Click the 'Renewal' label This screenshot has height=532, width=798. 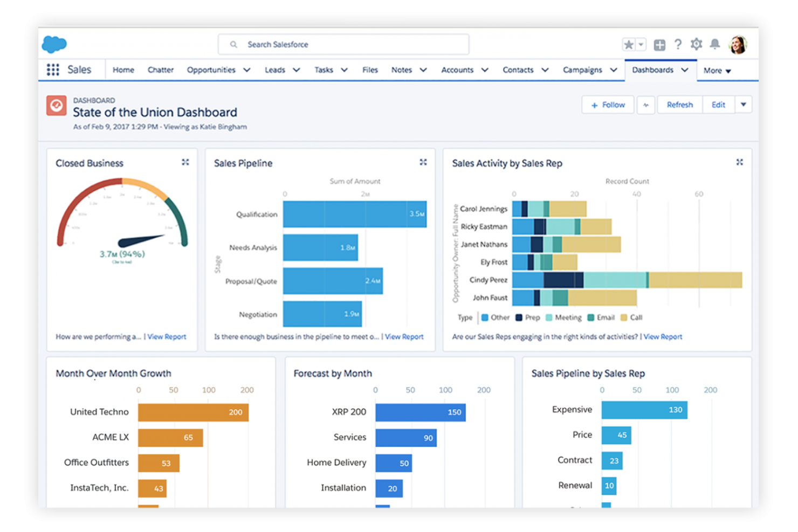(x=575, y=485)
